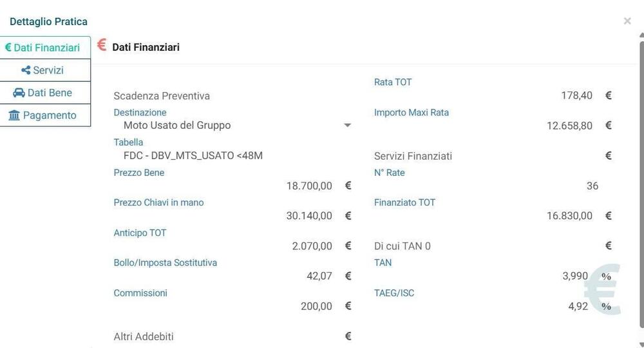Expand the Destinazione dropdown arrow
644x348 pixels.
348,125
